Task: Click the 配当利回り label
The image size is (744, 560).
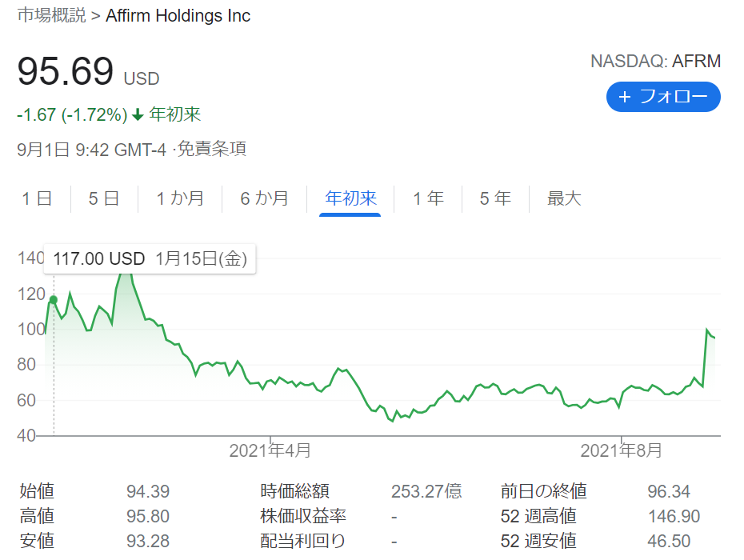Action: coord(302,541)
